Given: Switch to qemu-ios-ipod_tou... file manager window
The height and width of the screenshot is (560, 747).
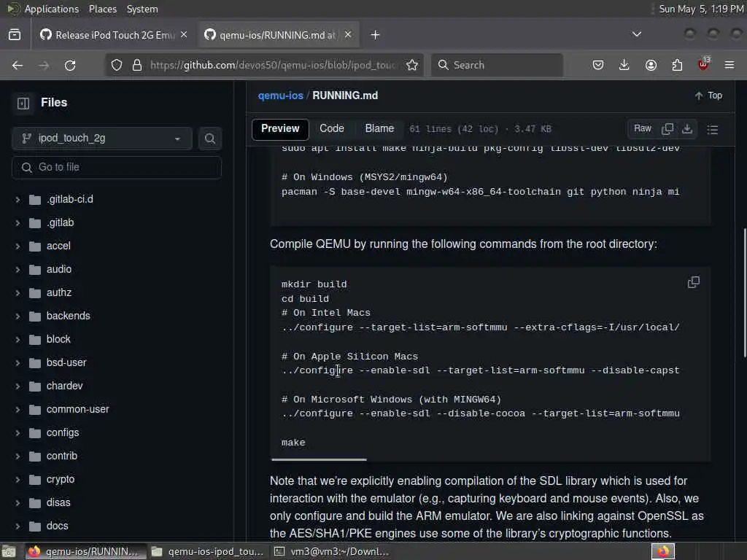Looking at the screenshot, I should 207,552.
